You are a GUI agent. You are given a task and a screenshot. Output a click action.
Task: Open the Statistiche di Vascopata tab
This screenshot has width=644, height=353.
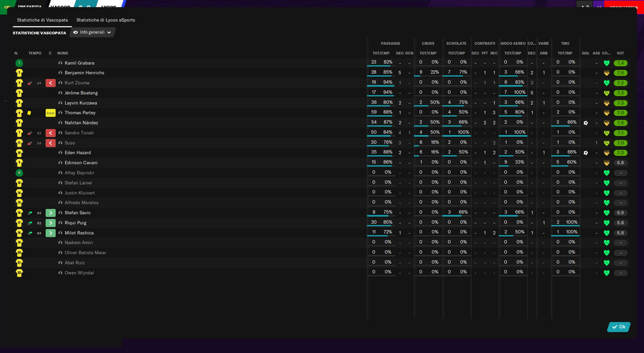pyautogui.click(x=42, y=20)
